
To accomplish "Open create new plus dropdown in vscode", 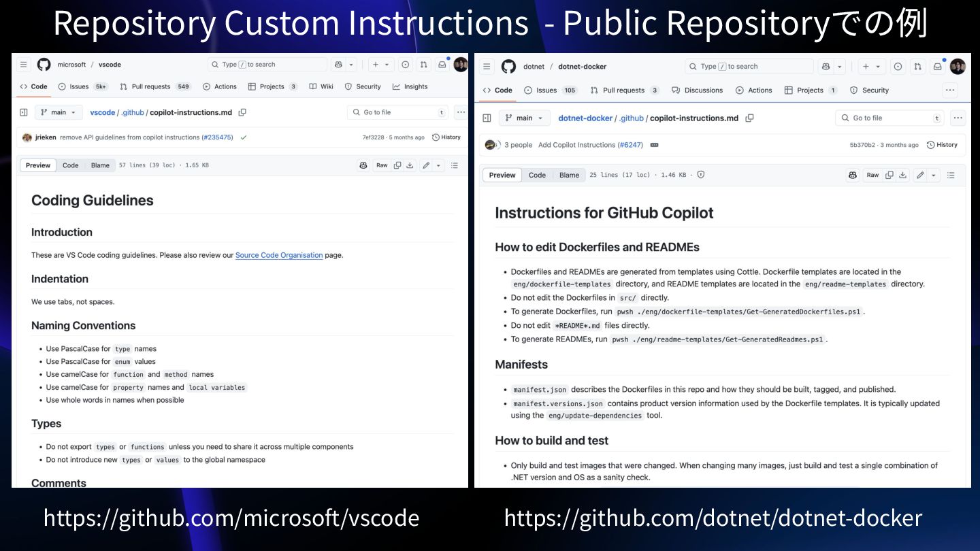I will coord(380,65).
